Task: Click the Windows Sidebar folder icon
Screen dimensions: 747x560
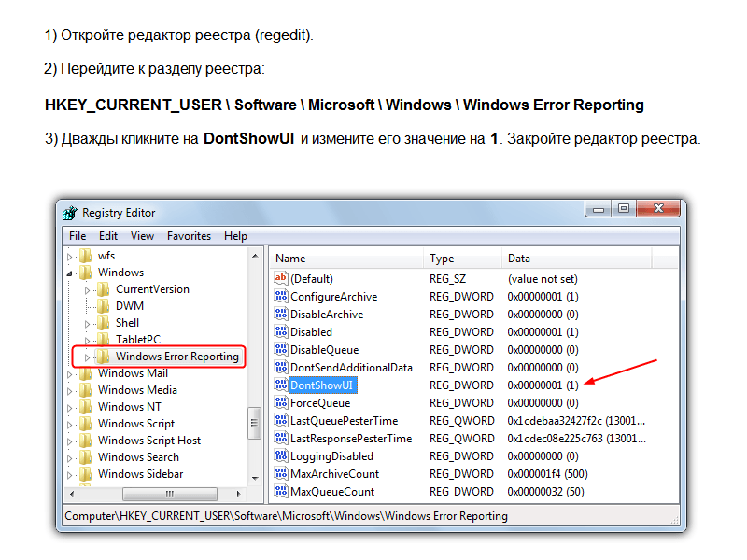Action: point(86,474)
